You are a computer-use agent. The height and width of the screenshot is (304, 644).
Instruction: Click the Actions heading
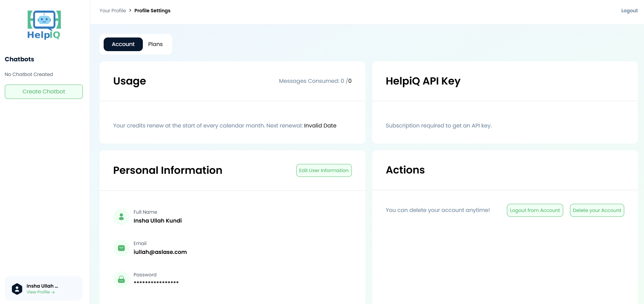click(x=405, y=170)
